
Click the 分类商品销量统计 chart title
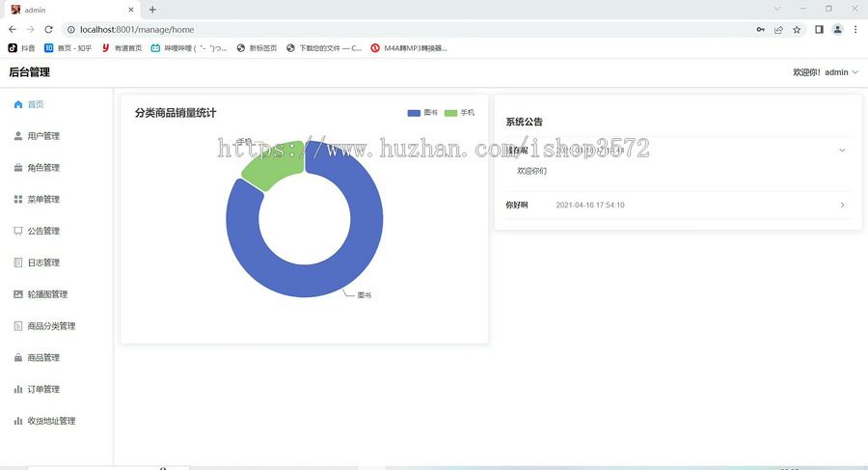pos(176,113)
